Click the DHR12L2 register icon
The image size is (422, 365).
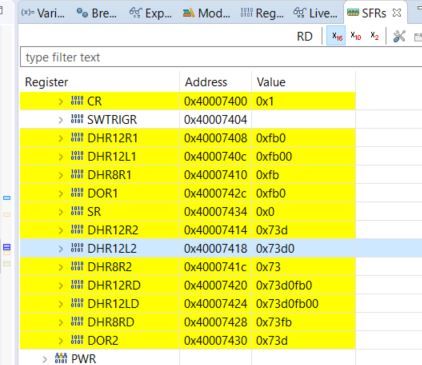[x=77, y=248]
